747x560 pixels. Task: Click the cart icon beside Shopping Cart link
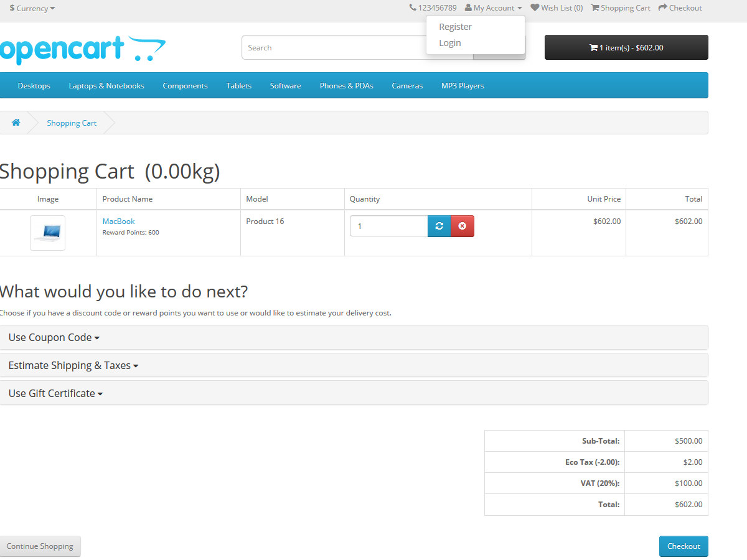(x=595, y=8)
